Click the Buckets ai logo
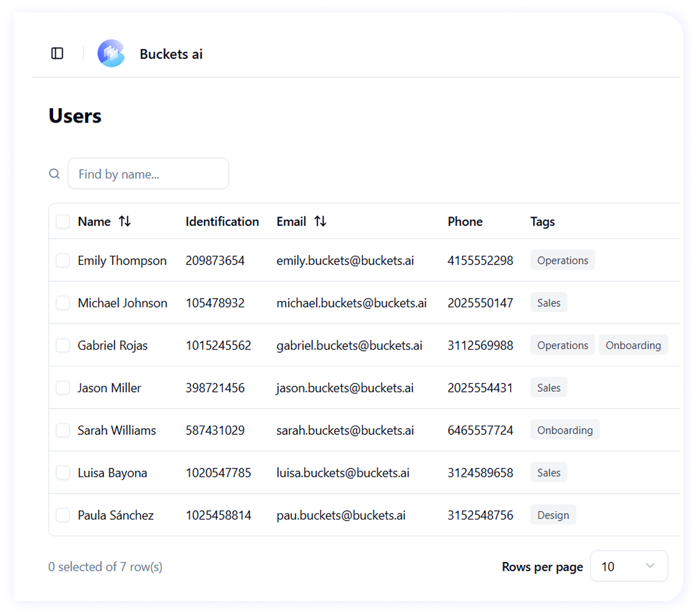 [111, 54]
